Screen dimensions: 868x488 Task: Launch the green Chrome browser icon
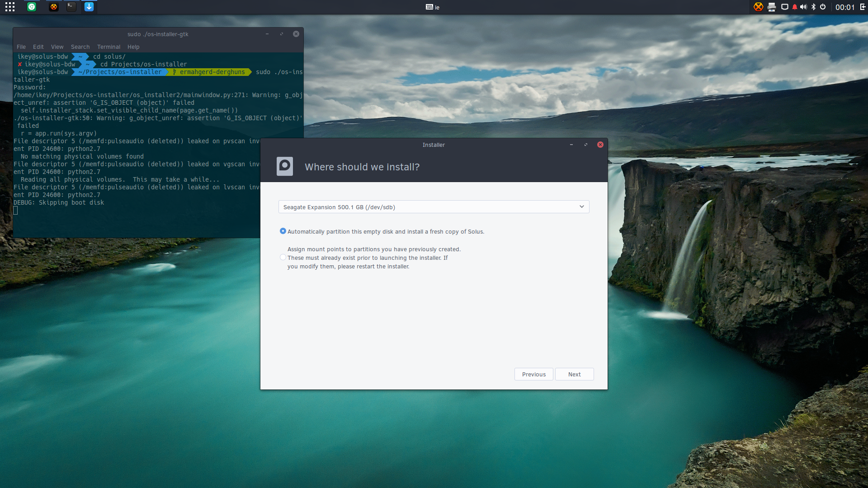pos(32,7)
